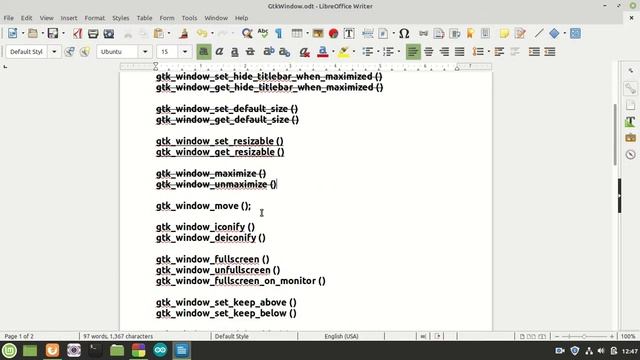
Task: Insert a text box
Action: (x=349, y=33)
